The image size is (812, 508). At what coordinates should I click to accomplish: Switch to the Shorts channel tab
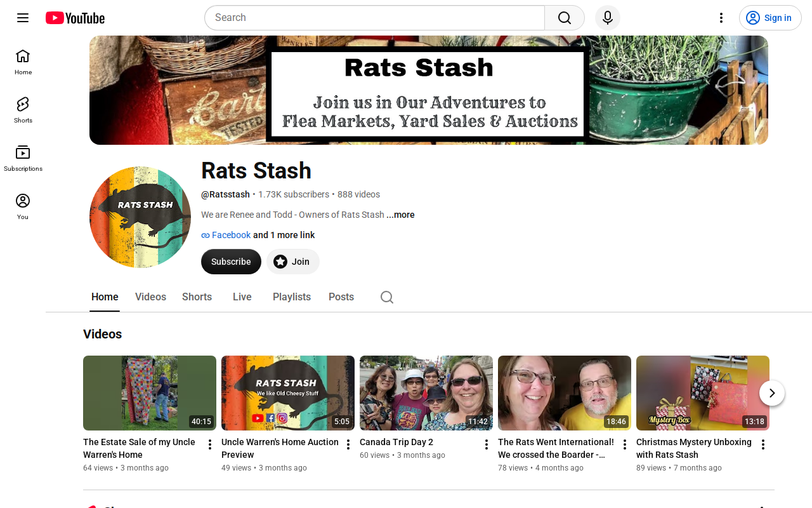[197, 297]
